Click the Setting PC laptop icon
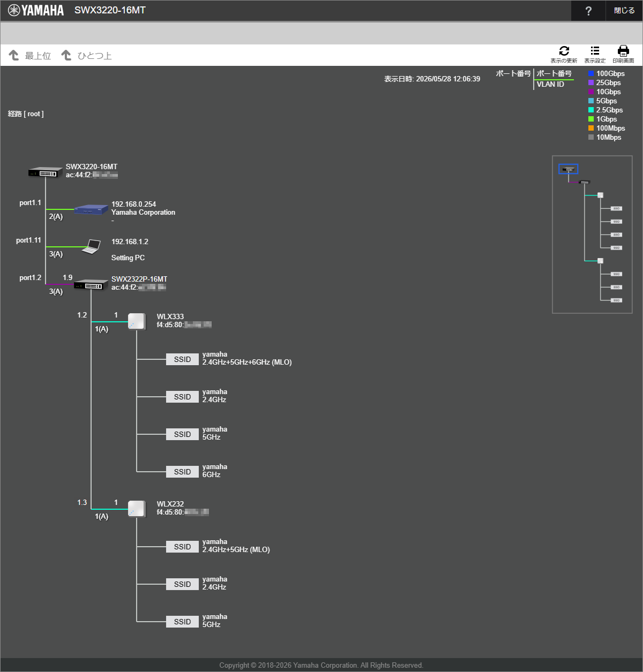643x672 pixels. (x=92, y=247)
